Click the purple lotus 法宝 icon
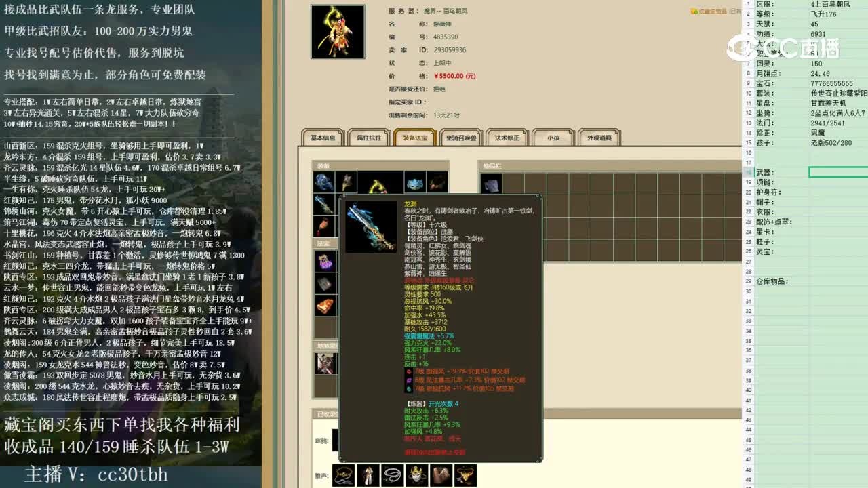 pyautogui.click(x=323, y=260)
